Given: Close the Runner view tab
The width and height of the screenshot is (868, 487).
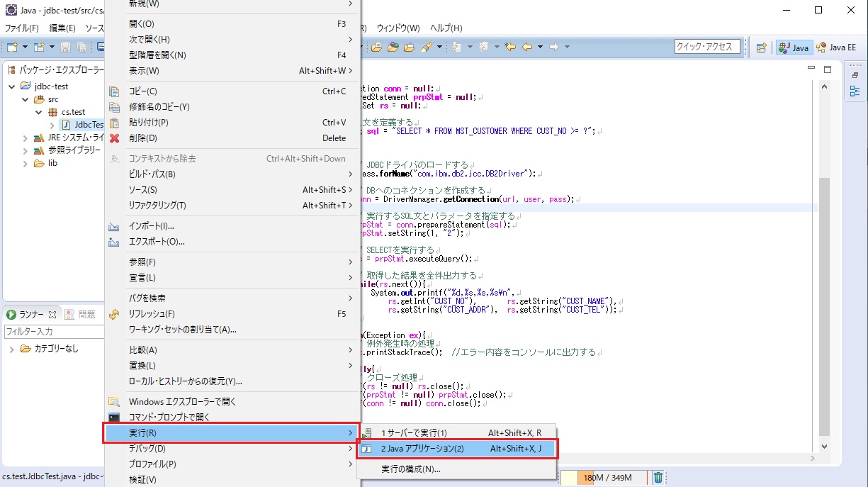Looking at the screenshot, I should (52, 314).
